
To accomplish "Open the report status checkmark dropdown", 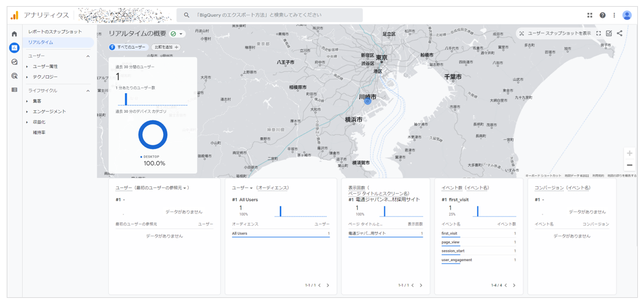I will [176, 34].
